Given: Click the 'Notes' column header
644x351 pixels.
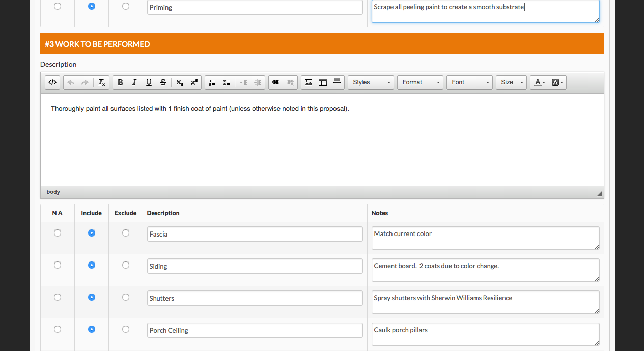Looking at the screenshot, I should click(x=380, y=213).
